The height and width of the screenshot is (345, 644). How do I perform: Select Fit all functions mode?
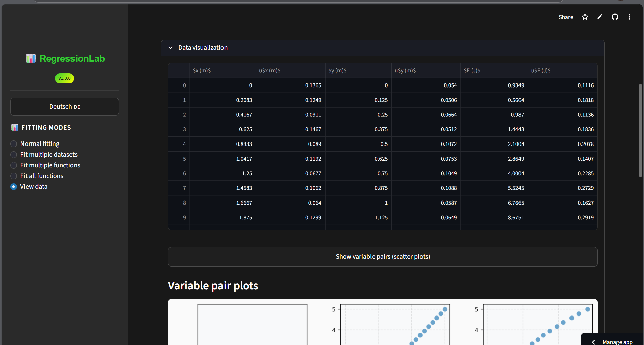(37, 176)
